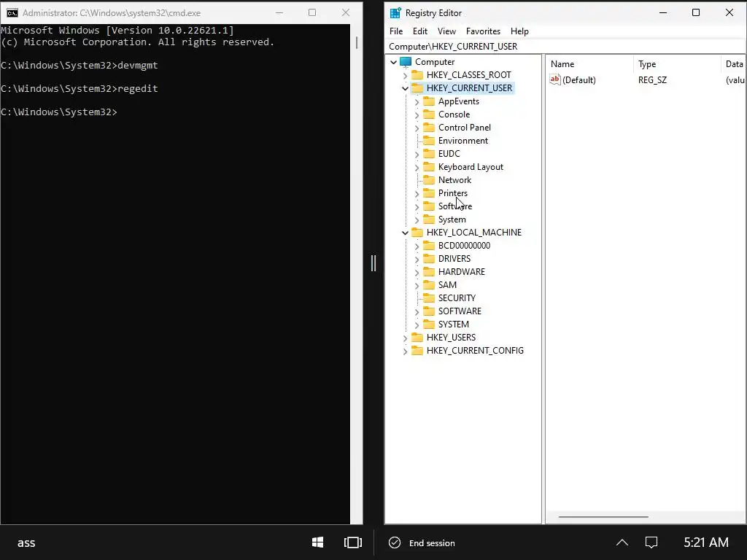Image resolution: width=747 pixels, height=560 pixels.
Task: Click the Console folder icon
Action: pyautogui.click(x=429, y=114)
